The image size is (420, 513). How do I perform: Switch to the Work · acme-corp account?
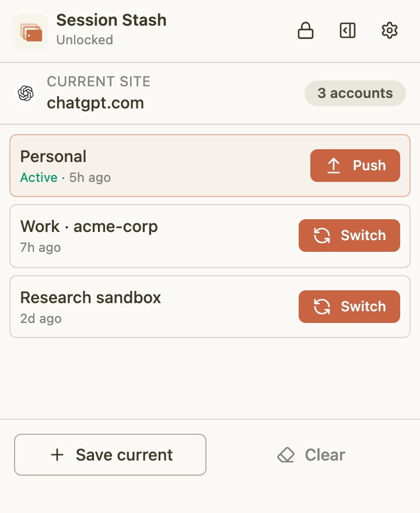pyautogui.click(x=349, y=236)
